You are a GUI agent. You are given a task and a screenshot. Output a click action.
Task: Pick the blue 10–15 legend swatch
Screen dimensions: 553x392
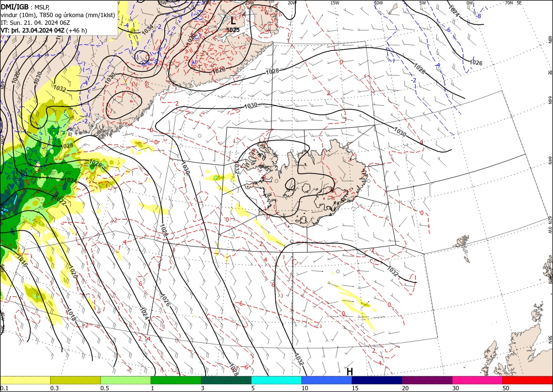click(x=327, y=380)
